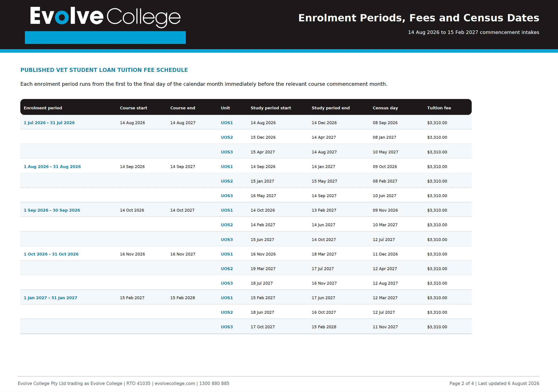558x392 pixels.
Task: Select the 1 Sep 2026 - 30 Sep 2026 enrolment period
Action: pos(52,210)
